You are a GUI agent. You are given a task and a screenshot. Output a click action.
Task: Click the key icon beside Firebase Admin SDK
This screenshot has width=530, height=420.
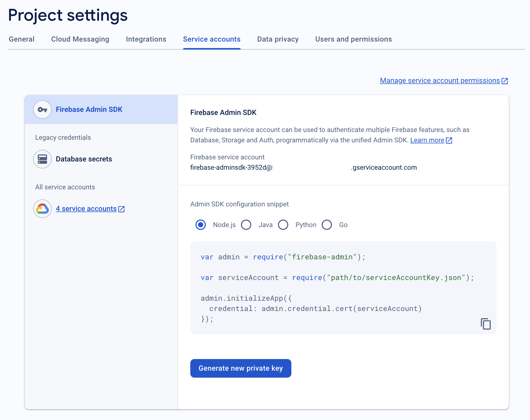click(x=42, y=110)
